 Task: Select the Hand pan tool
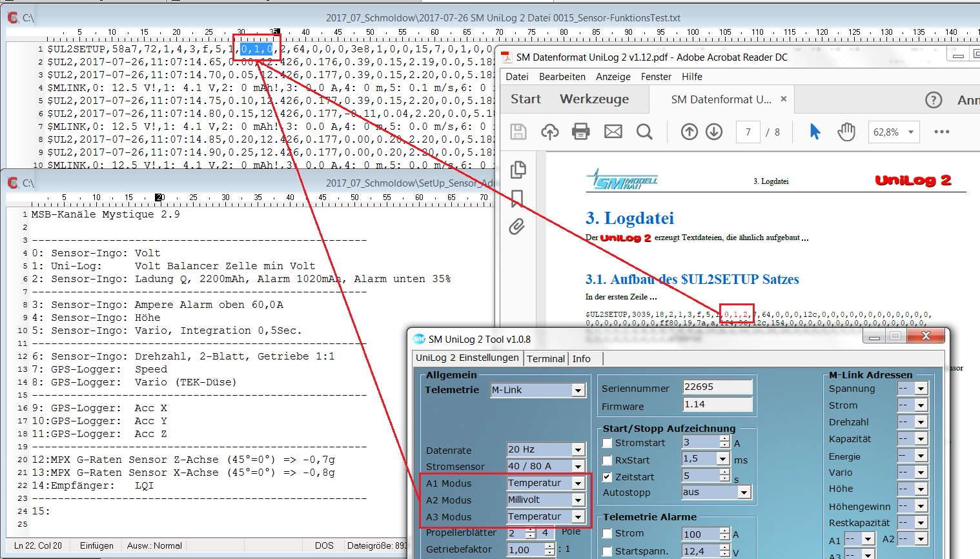(x=846, y=132)
